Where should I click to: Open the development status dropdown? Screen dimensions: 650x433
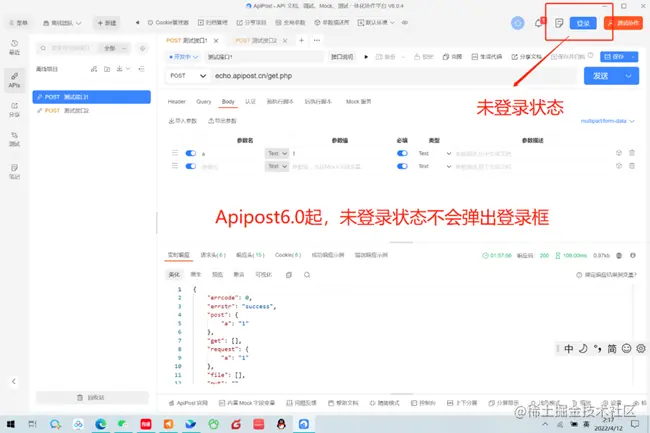(183, 57)
